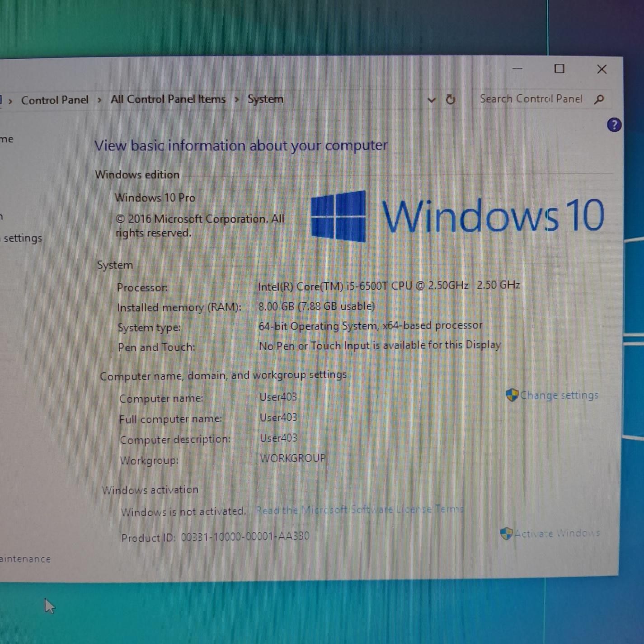The width and height of the screenshot is (644, 644).
Task: Click the Computer description value User403
Action: [279, 438]
